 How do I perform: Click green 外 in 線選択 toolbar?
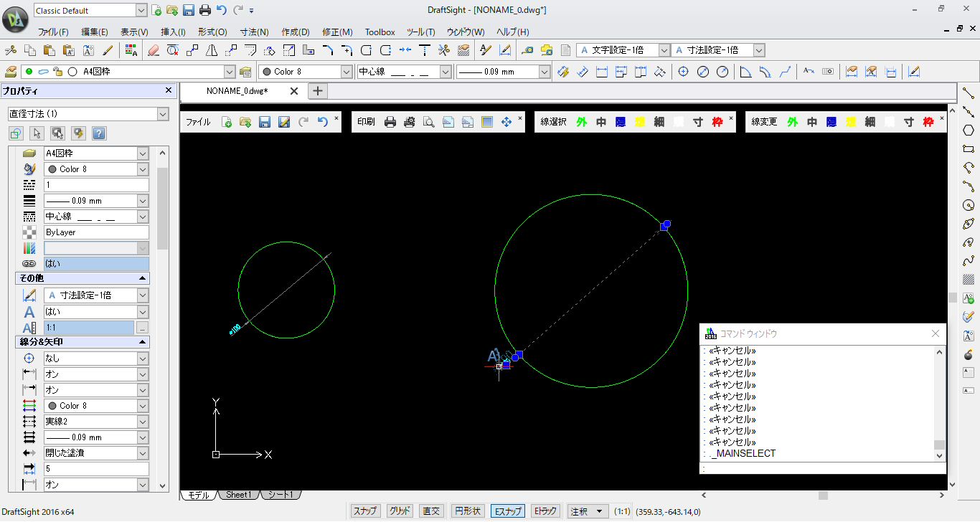(581, 122)
